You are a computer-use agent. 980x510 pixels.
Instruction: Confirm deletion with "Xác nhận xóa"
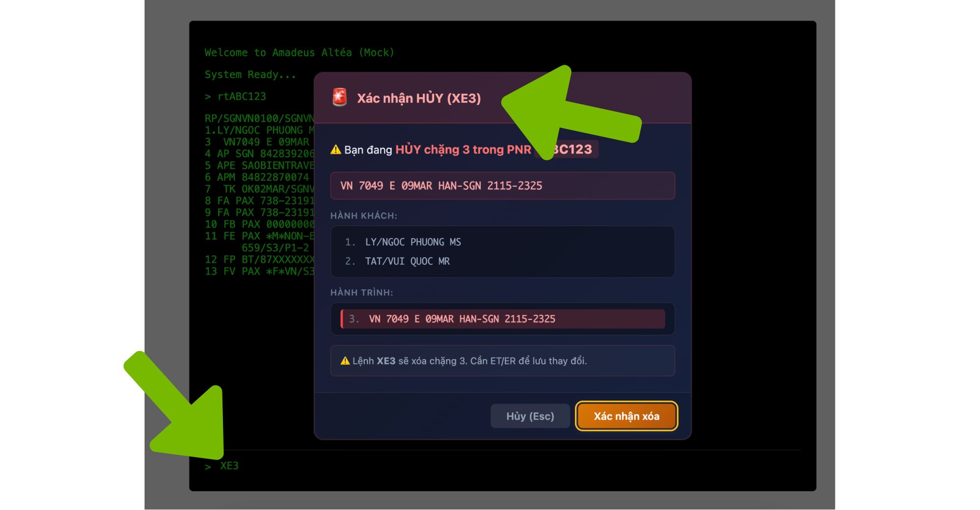[x=626, y=416]
